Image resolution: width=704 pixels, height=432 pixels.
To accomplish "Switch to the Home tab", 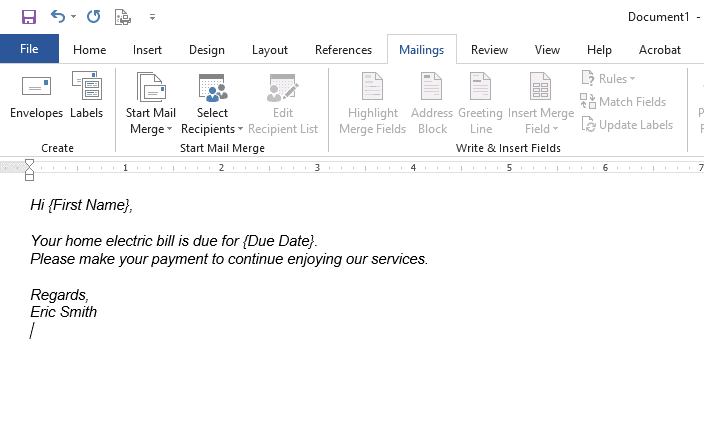I will (x=89, y=49).
